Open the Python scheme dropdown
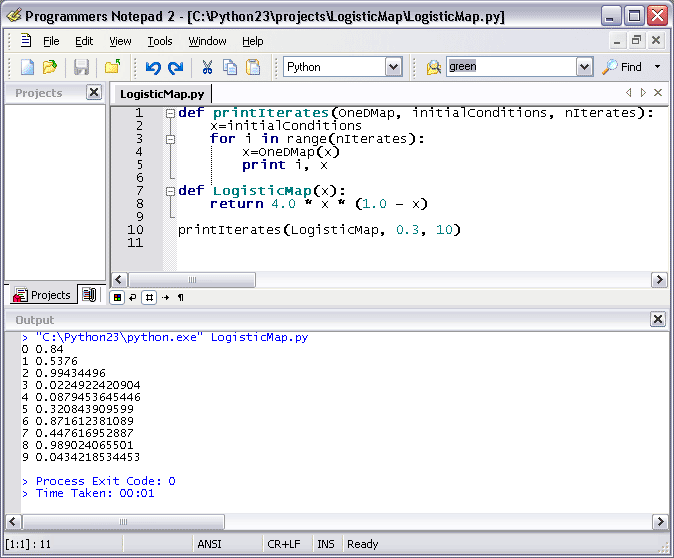 click(393, 67)
